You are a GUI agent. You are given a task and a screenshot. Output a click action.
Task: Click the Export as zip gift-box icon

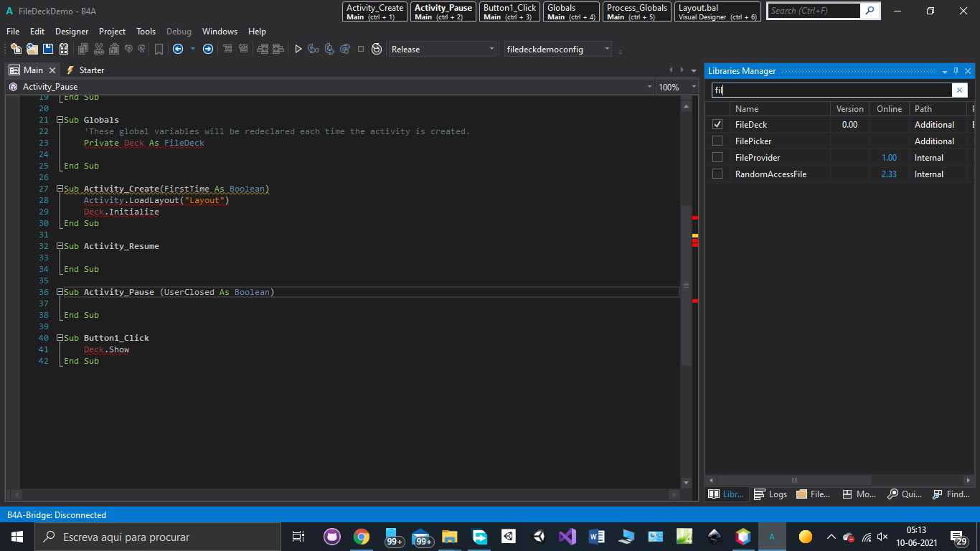pyautogui.click(x=64, y=49)
